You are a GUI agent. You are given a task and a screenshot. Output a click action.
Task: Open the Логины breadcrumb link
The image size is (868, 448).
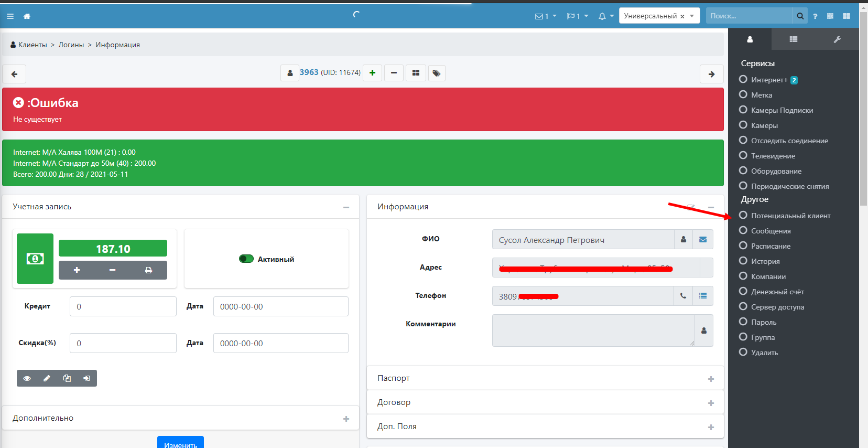pyautogui.click(x=71, y=45)
